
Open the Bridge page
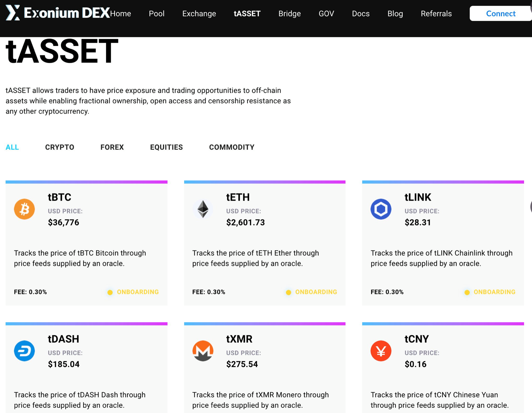click(289, 13)
